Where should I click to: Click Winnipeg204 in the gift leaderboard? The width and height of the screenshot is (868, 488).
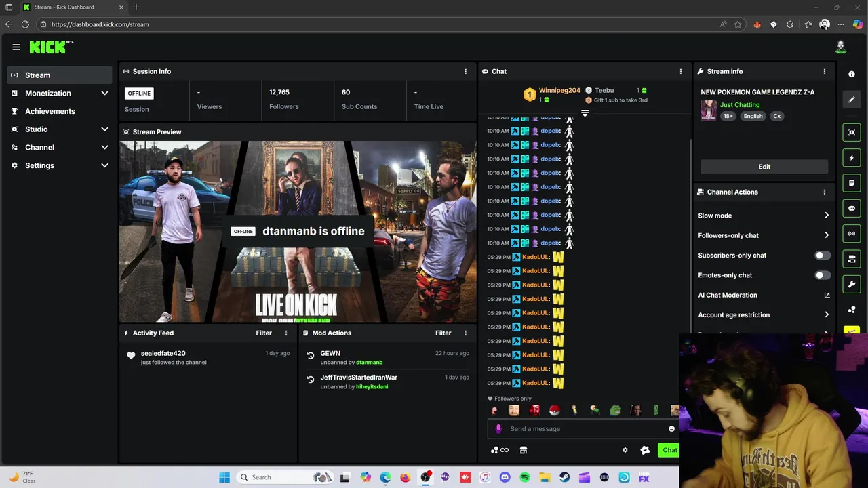pos(559,91)
